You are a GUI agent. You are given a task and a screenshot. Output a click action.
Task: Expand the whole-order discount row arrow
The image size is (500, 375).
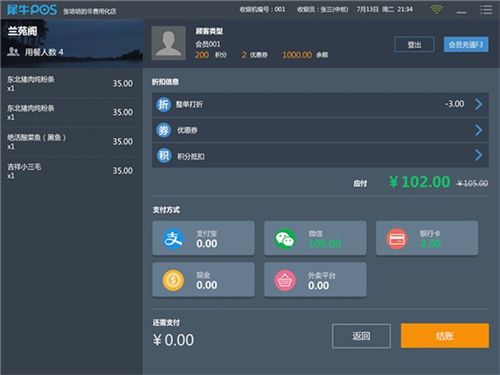479,104
